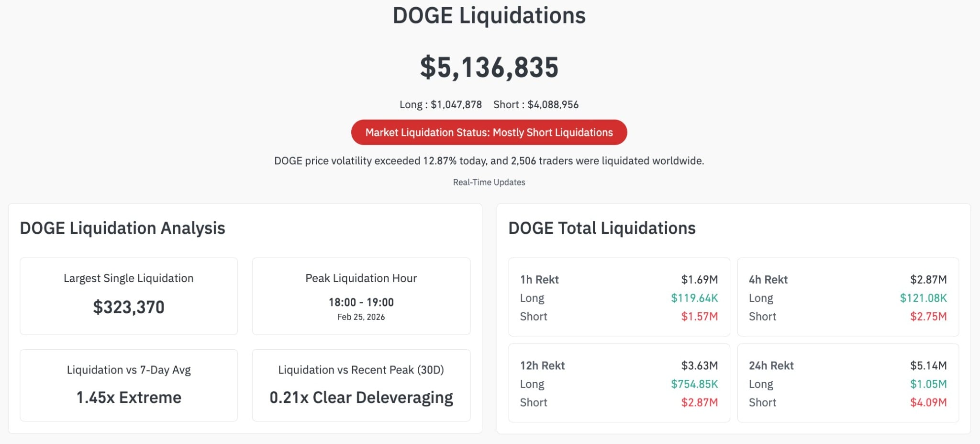Click the Largest Single Liquidation card
Viewport: 980px width, 444px height.
pyautogui.click(x=128, y=296)
